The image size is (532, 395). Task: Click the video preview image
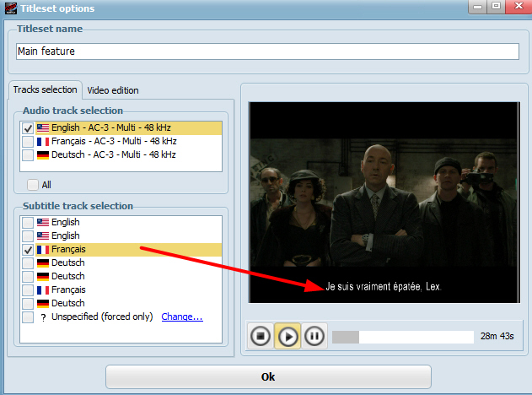pos(384,203)
